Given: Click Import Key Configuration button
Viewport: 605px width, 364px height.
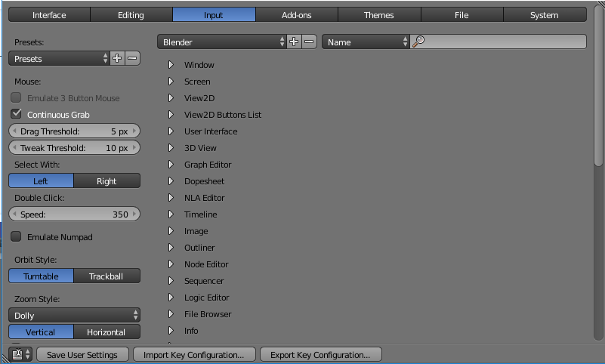Looking at the screenshot, I should click(194, 354).
